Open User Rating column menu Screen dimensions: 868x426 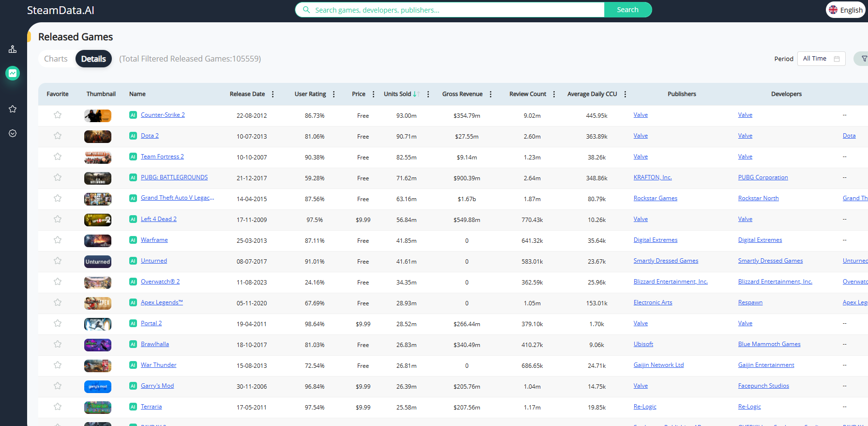click(334, 94)
